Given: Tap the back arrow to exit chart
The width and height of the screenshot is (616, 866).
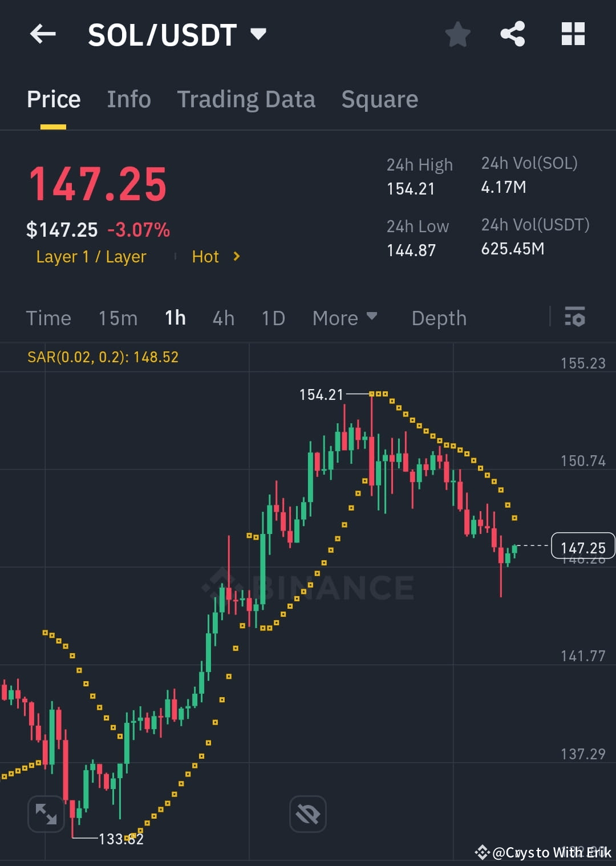Looking at the screenshot, I should click(43, 34).
